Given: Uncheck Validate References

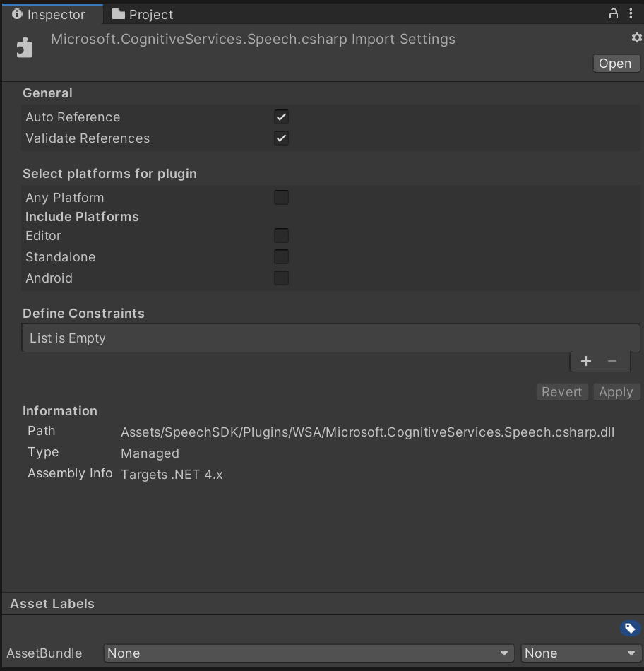Looking at the screenshot, I should (280, 138).
